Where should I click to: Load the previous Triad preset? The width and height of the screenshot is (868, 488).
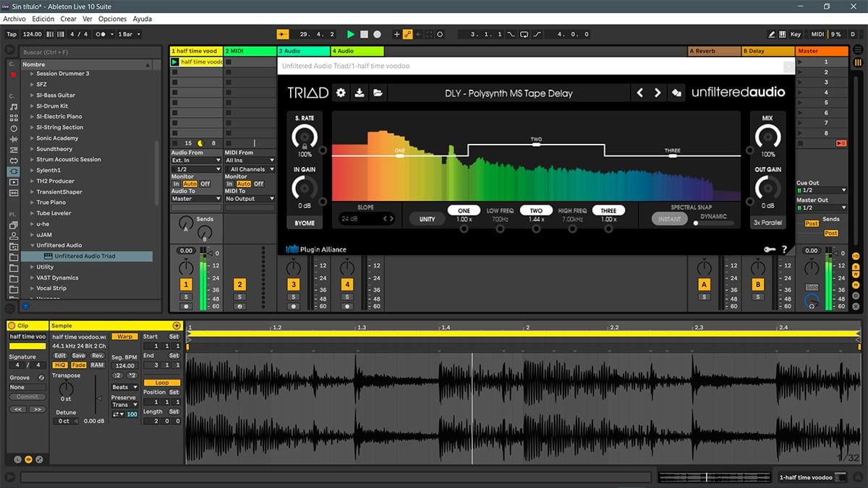[x=639, y=93]
